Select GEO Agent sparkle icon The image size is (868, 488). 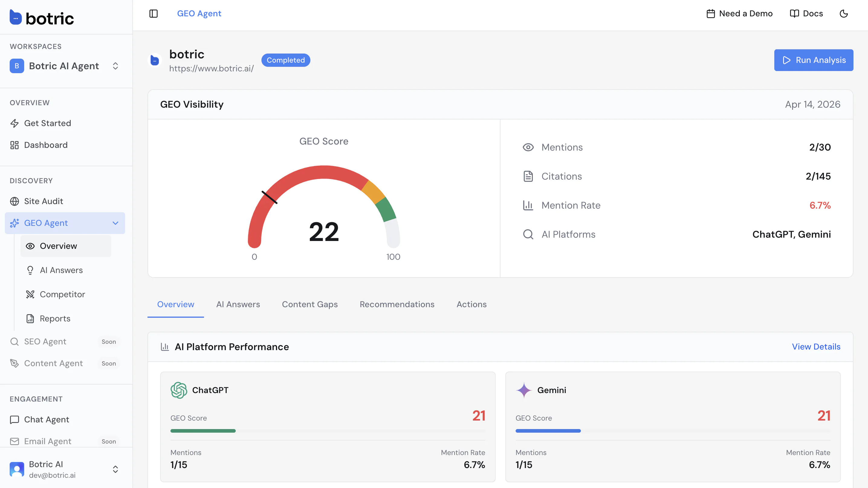(15, 223)
